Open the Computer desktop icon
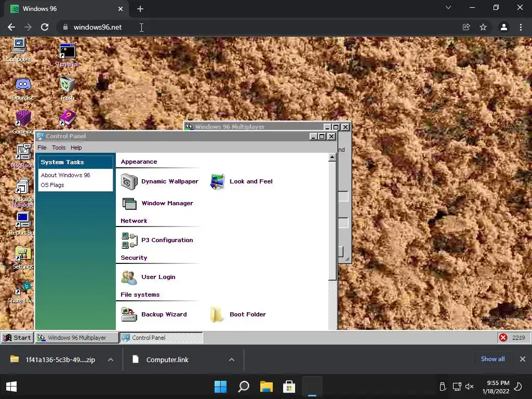The width and height of the screenshot is (532, 399). 19,50
